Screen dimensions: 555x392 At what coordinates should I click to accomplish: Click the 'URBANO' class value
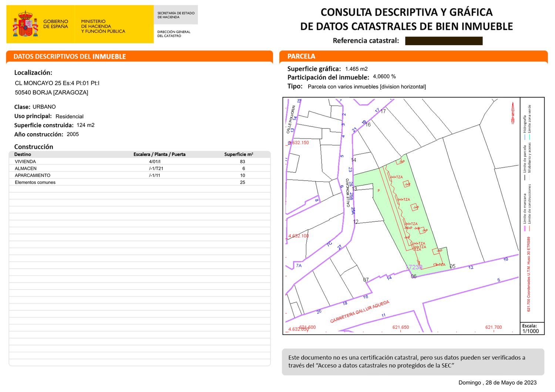coord(44,107)
